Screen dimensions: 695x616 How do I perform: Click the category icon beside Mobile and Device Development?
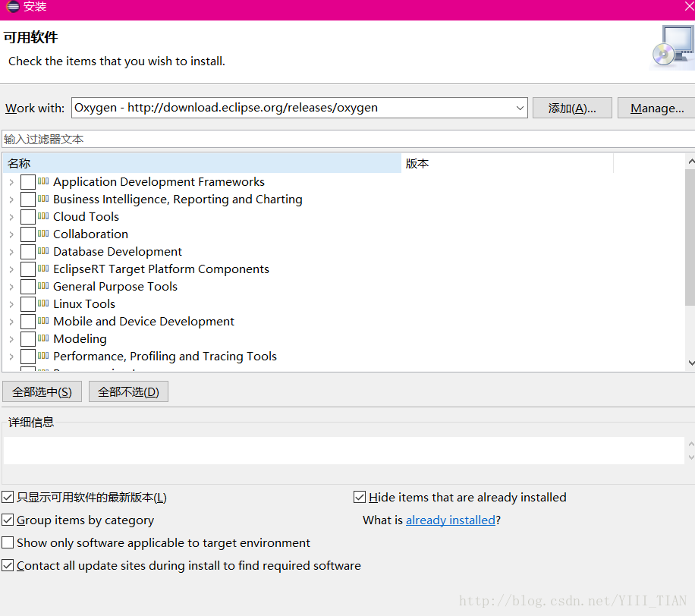tap(43, 321)
